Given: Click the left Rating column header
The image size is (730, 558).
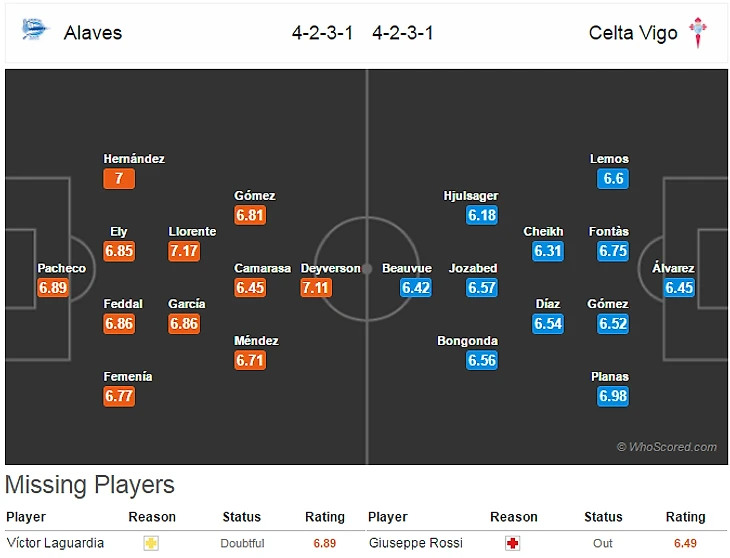Looking at the screenshot, I should pos(324,517).
